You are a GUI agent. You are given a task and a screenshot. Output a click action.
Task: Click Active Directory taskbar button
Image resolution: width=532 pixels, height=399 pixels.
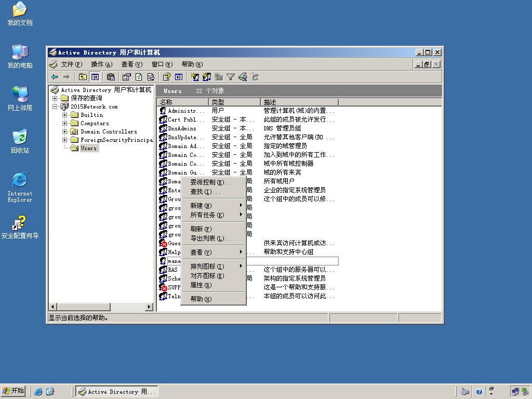pos(117,392)
